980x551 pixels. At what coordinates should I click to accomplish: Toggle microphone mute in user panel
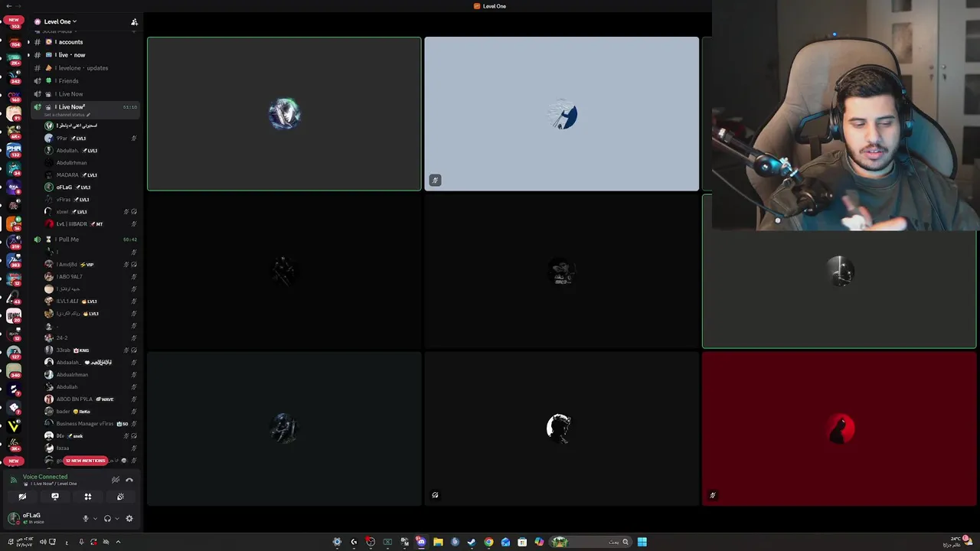(x=86, y=519)
